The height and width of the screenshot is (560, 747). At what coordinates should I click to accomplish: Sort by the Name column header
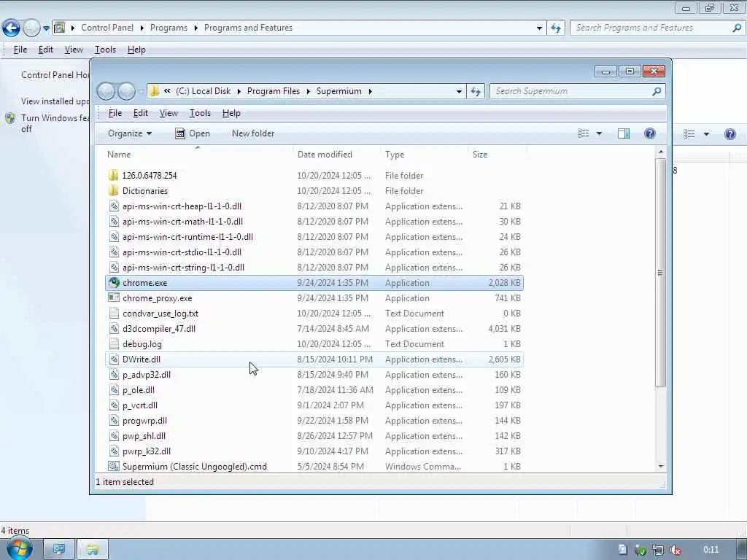[x=119, y=155]
